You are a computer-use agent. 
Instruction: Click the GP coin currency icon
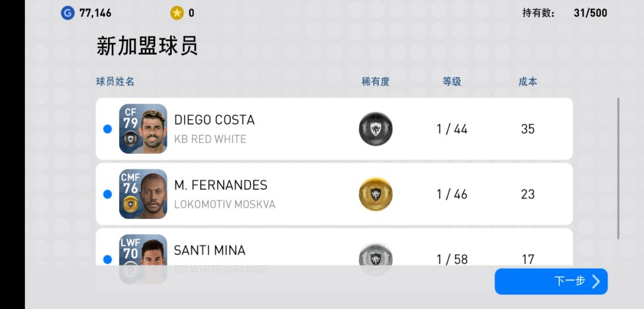pos(67,13)
